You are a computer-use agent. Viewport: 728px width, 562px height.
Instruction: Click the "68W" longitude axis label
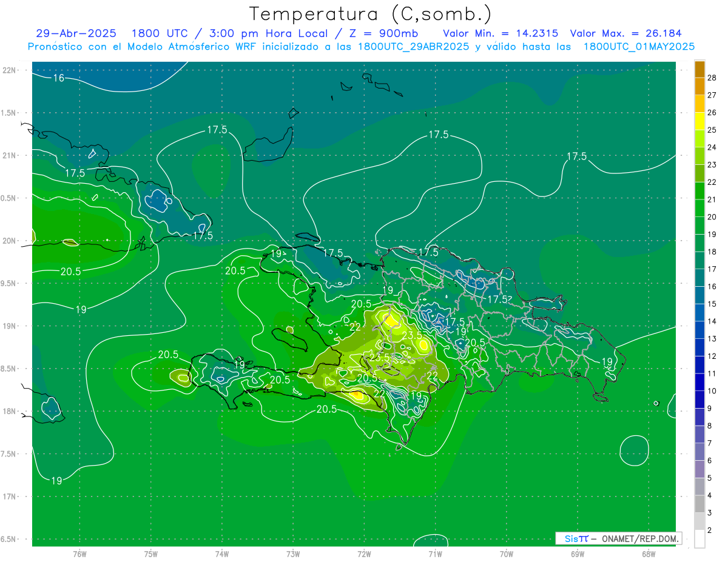[649, 554]
